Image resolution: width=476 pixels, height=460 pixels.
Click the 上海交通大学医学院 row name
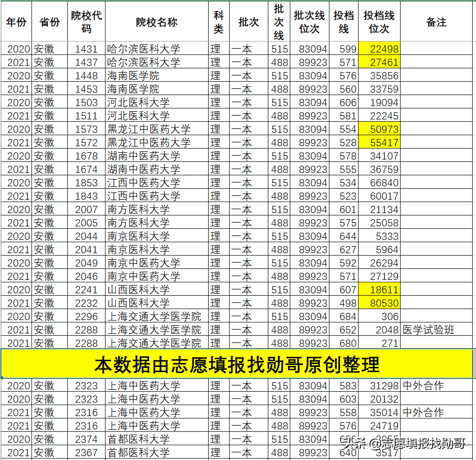(153, 316)
